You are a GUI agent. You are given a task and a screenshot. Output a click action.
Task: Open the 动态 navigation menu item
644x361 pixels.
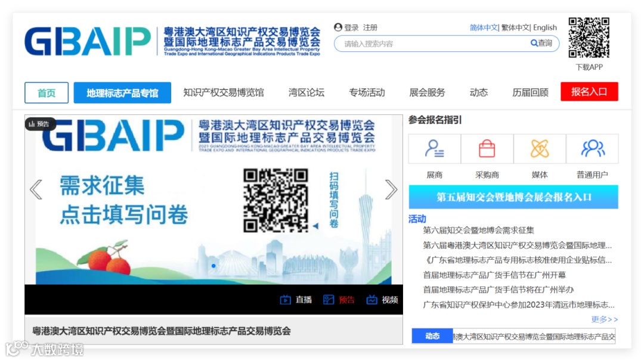tap(478, 93)
